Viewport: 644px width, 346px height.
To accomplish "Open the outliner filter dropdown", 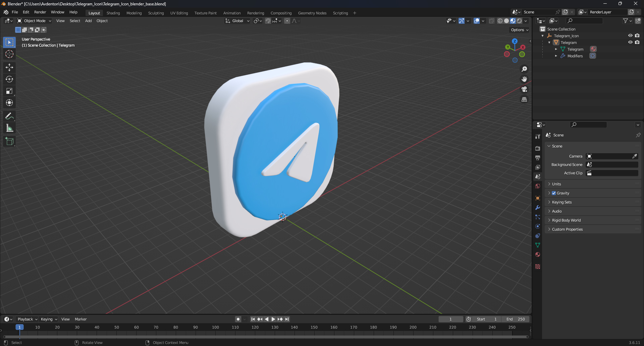I will 627,21.
